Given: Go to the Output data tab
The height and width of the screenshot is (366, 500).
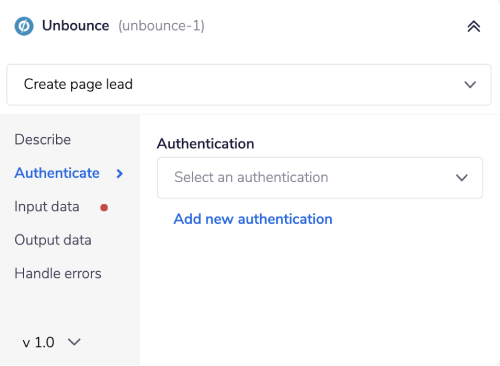Looking at the screenshot, I should tap(53, 240).
